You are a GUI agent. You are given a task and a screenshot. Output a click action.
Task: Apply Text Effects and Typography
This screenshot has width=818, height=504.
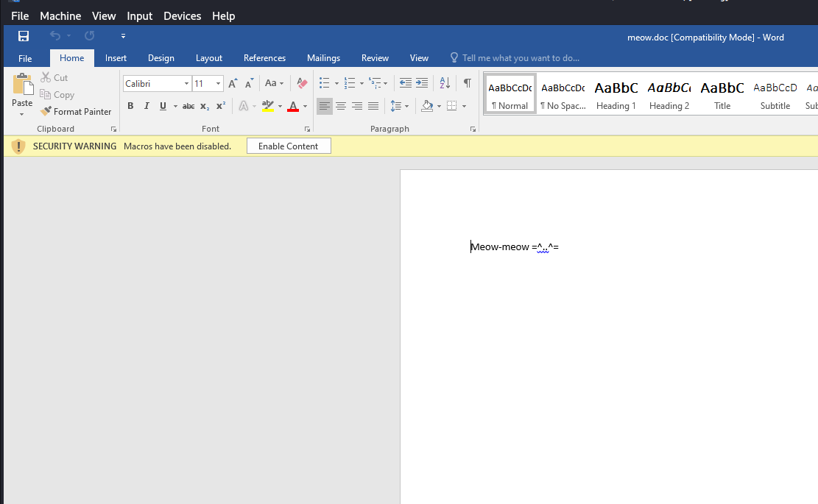coord(244,107)
